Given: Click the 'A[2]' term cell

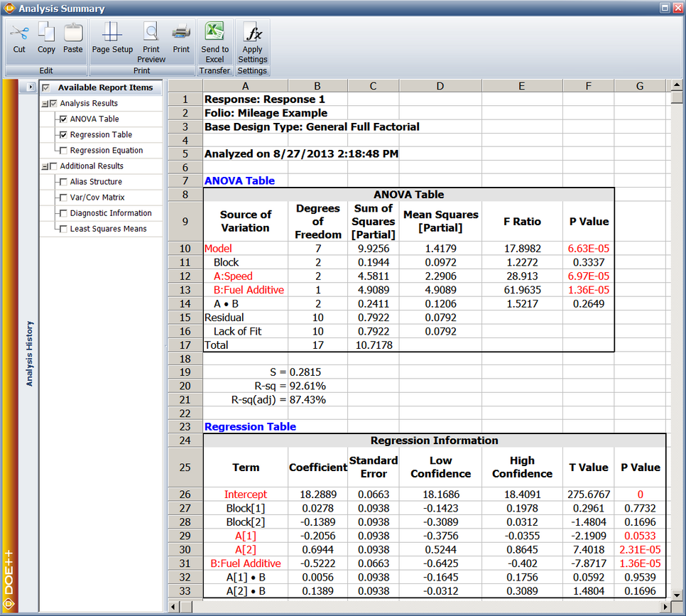Looking at the screenshot, I should point(246,549).
